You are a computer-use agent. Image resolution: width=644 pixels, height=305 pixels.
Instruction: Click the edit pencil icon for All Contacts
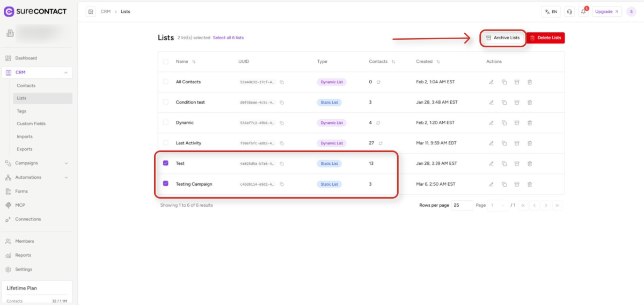(491, 82)
